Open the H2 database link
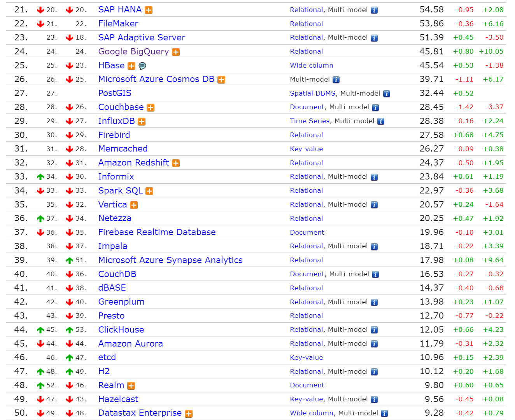 click(104, 371)
